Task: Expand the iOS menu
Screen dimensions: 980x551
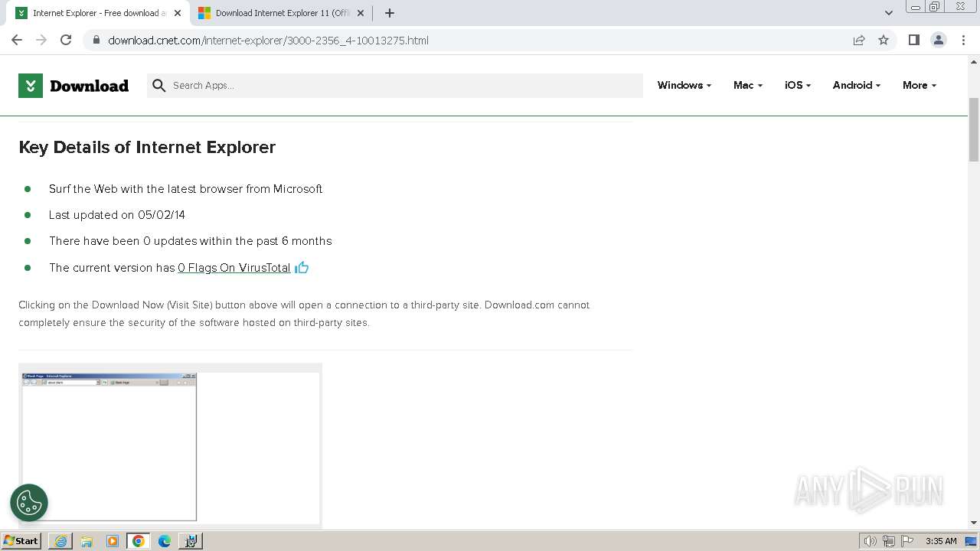Action: (x=798, y=85)
